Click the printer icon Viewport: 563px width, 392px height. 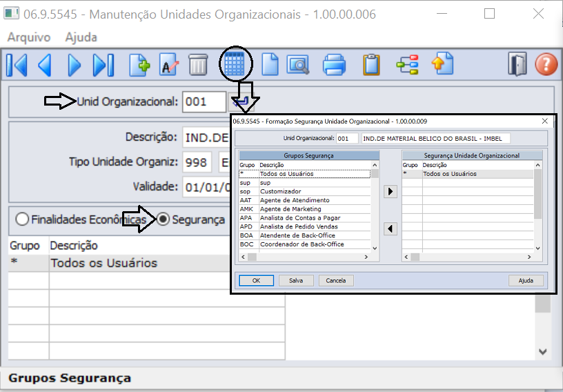pos(334,65)
